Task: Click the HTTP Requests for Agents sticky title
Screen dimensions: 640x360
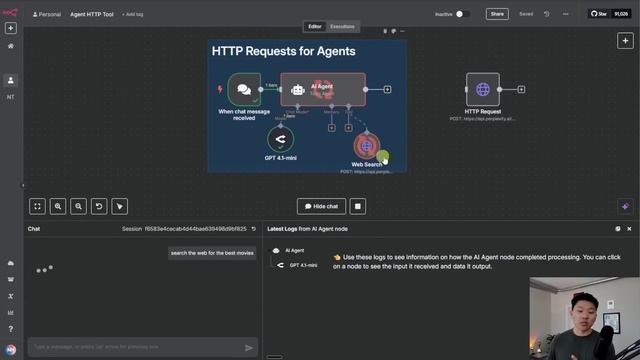Action: click(283, 51)
